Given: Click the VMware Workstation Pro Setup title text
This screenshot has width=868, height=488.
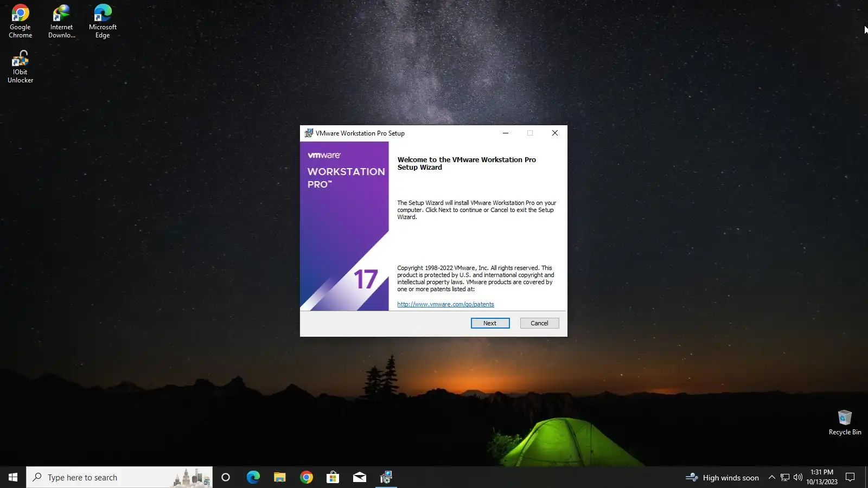Looking at the screenshot, I should tap(360, 133).
